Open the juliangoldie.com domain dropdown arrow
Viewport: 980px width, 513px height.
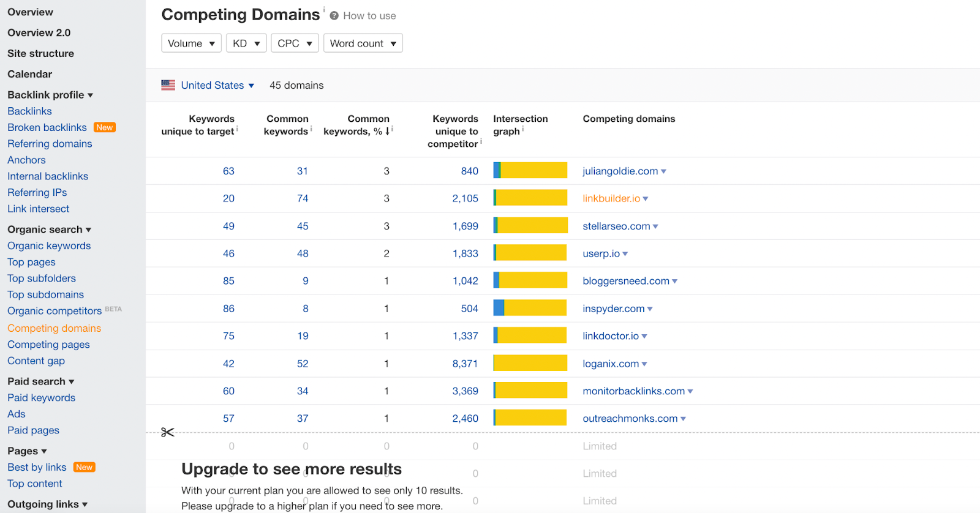664,171
